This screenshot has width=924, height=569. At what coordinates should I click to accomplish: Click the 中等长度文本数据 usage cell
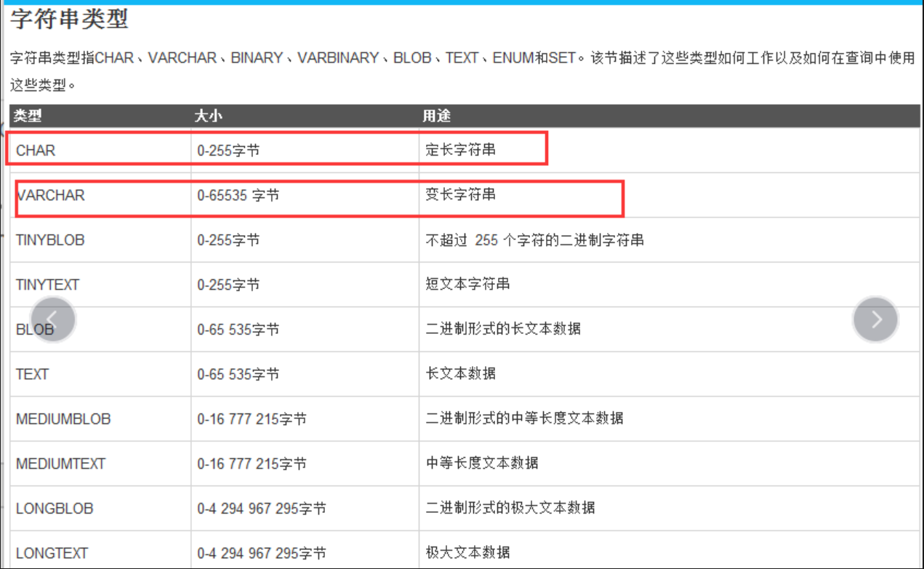coord(670,463)
